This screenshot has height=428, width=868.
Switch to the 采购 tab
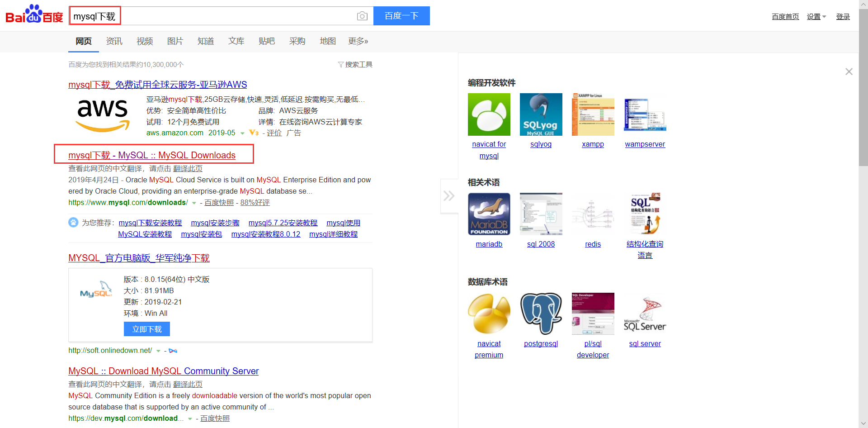(x=297, y=41)
